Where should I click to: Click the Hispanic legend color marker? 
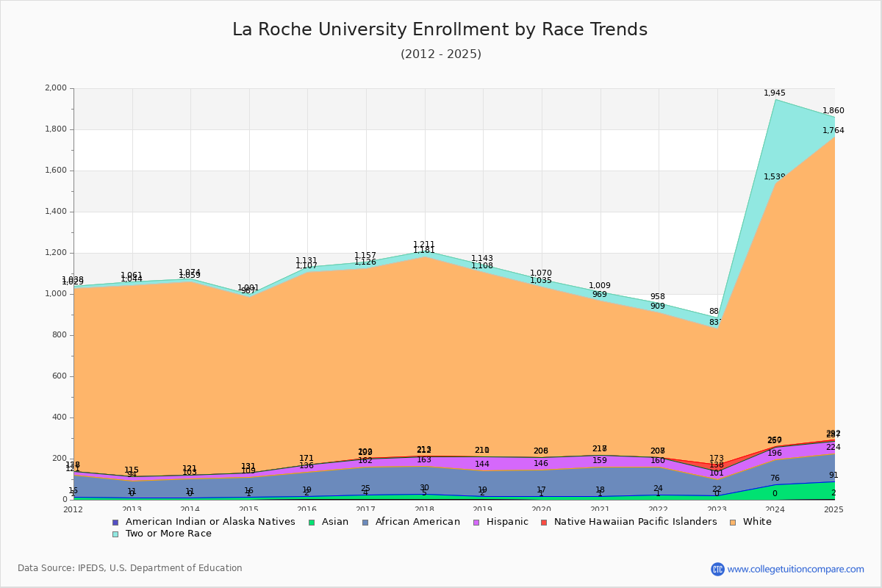tap(476, 522)
